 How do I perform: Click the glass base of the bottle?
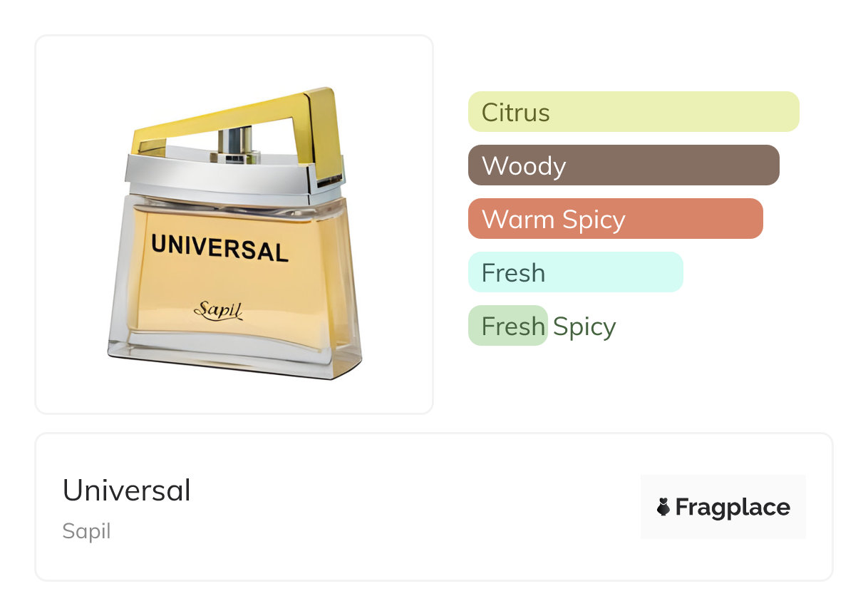[235, 360]
